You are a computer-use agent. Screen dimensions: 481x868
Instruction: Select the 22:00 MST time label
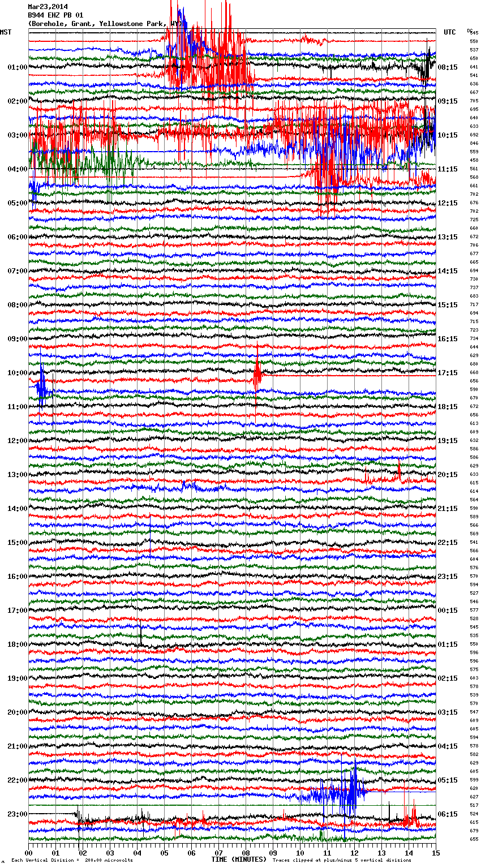[x=18, y=780]
